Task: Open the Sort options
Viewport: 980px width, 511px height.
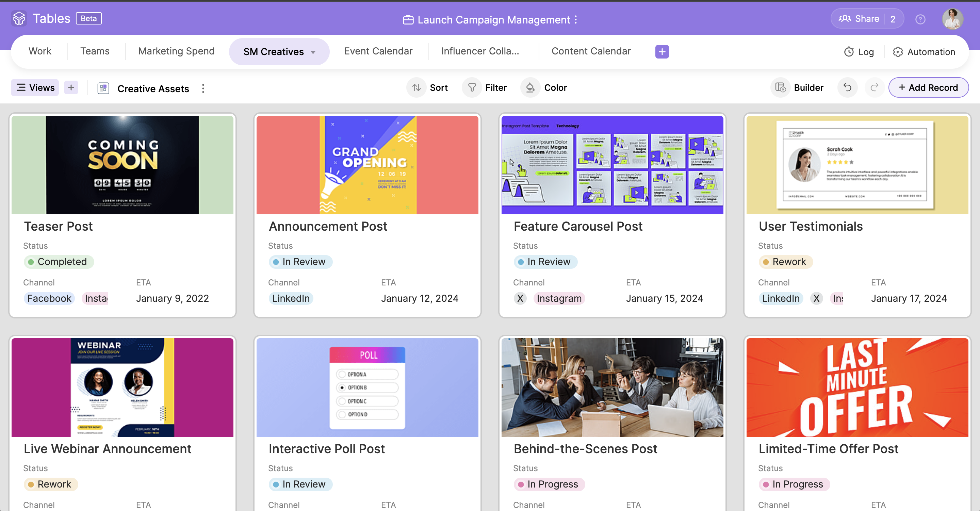Action: [x=428, y=87]
